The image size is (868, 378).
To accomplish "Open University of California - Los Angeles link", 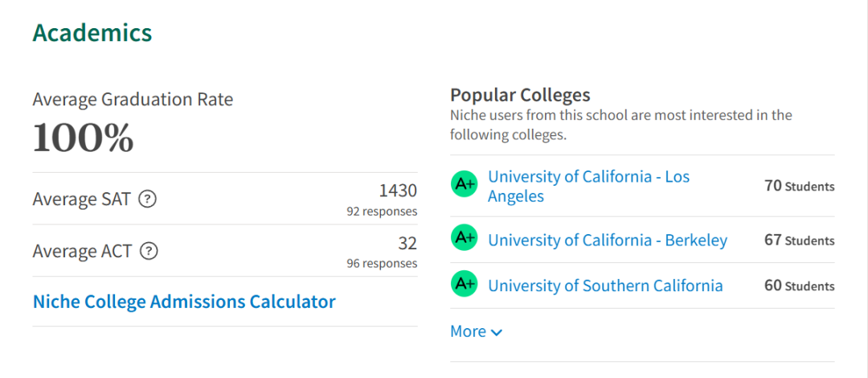I will tap(588, 187).
